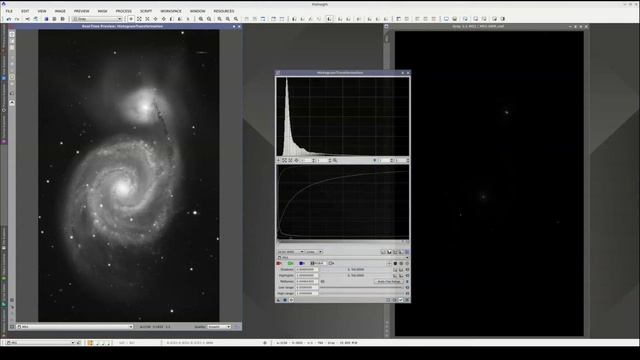Open the IMAGE menu

[x=60, y=11]
